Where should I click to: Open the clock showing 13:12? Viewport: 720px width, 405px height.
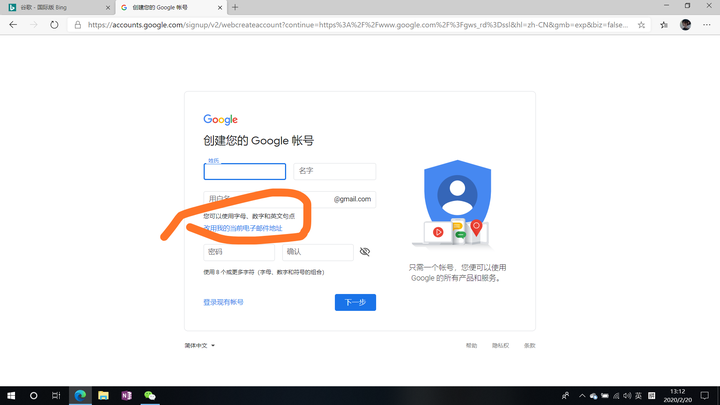[x=678, y=395]
